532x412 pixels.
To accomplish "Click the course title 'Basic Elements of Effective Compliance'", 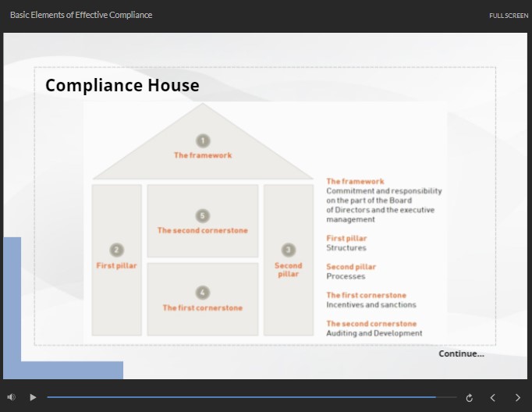I will coord(81,15).
